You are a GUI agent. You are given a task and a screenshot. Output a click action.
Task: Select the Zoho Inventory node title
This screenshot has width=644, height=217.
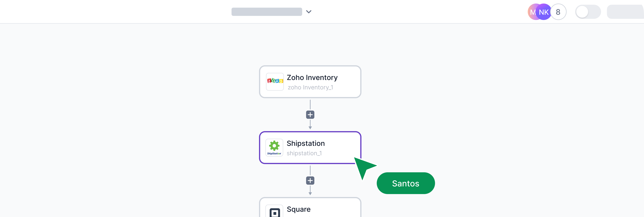coord(312,77)
